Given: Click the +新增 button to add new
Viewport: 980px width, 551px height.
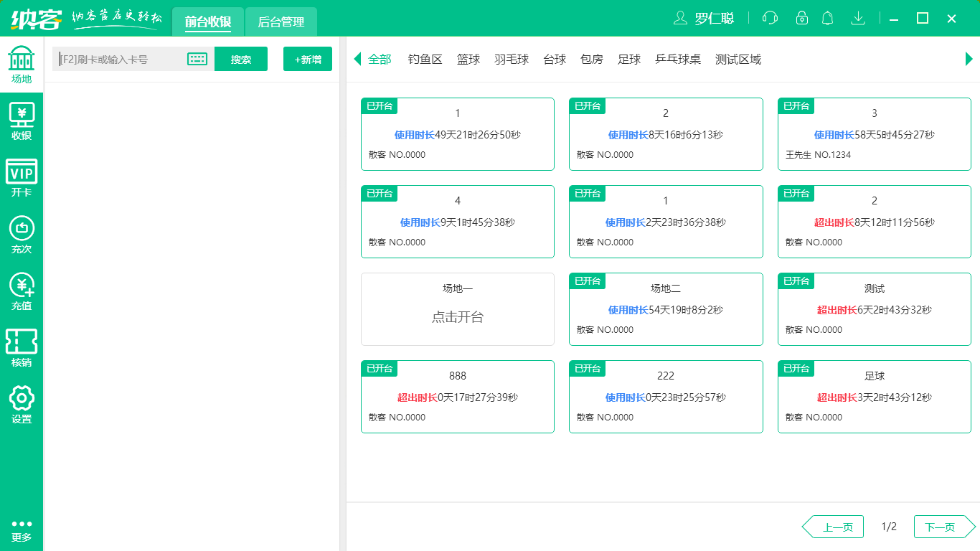Looking at the screenshot, I should pos(307,59).
